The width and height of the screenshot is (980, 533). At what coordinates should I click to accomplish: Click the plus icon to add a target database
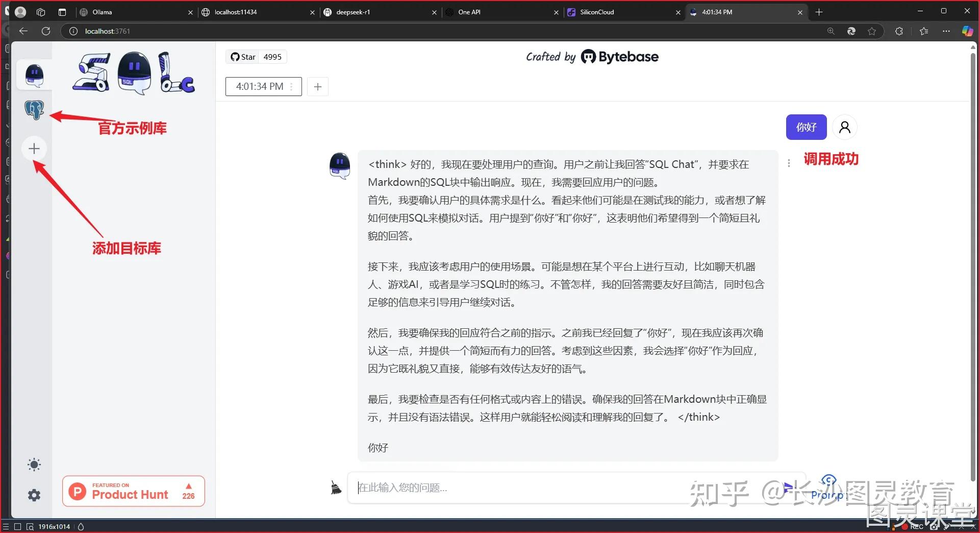coord(33,149)
